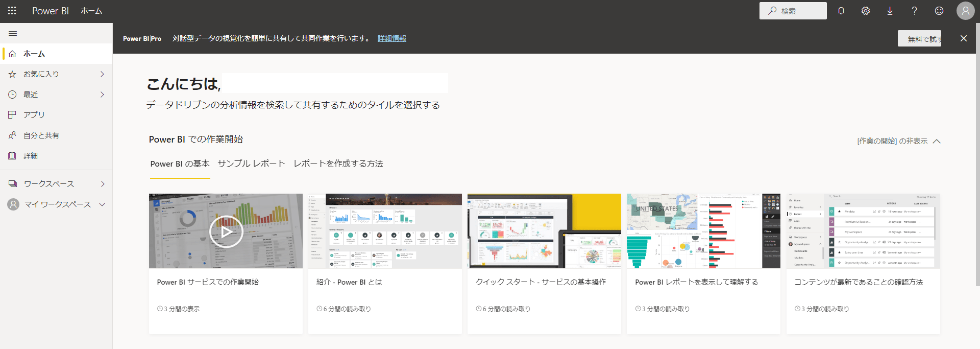Collapse the [作業の開始] section

click(898, 141)
